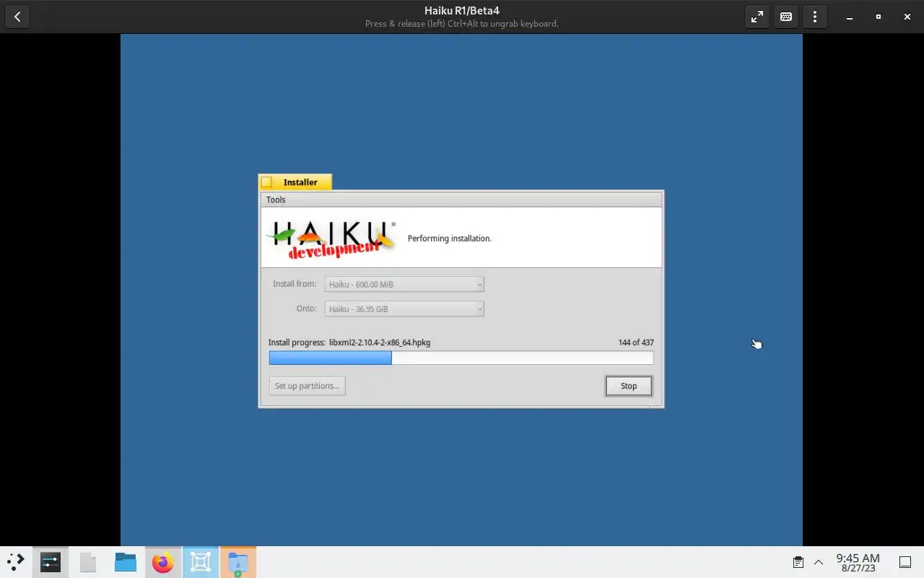
Task: Open the Tools menu in Installer
Action: click(x=276, y=199)
